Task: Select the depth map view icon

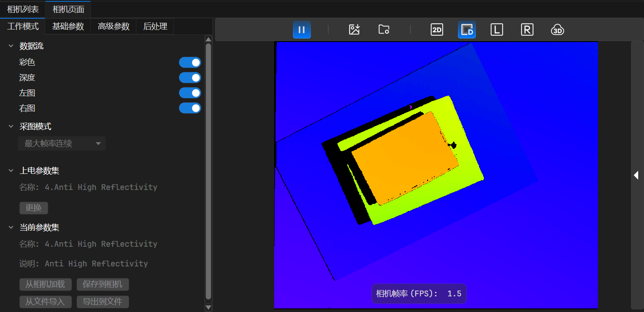Action: point(466,30)
